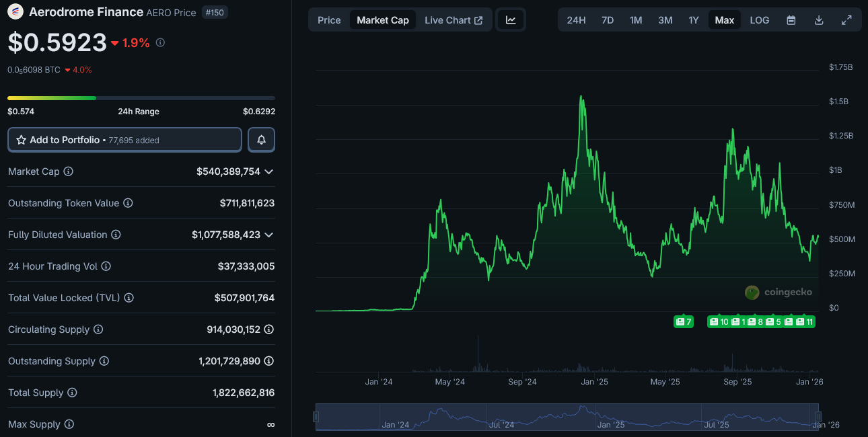Open info icon next to Total Supply
The width and height of the screenshot is (868, 437).
[72, 393]
